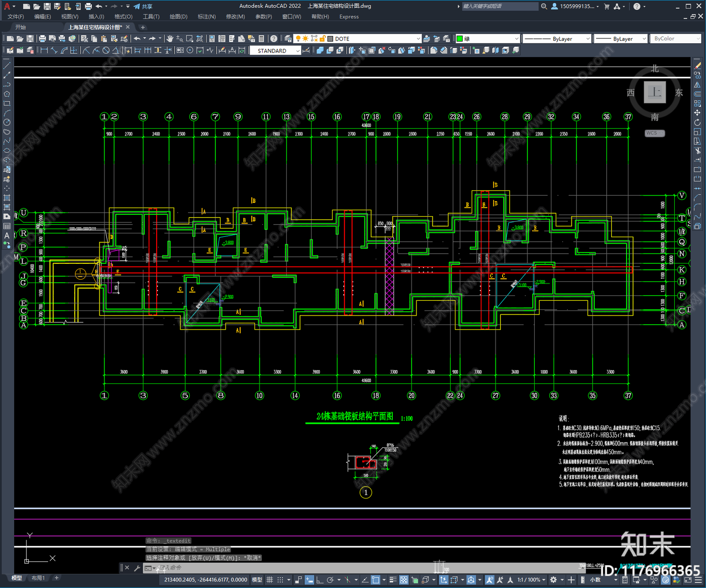Expand the first ByLayer linetype dropdown

587,39
